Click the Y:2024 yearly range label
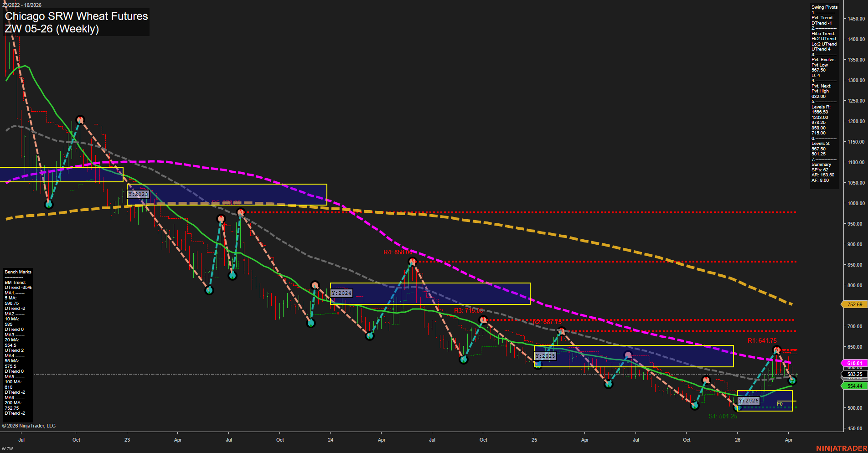 click(x=341, y=293)
